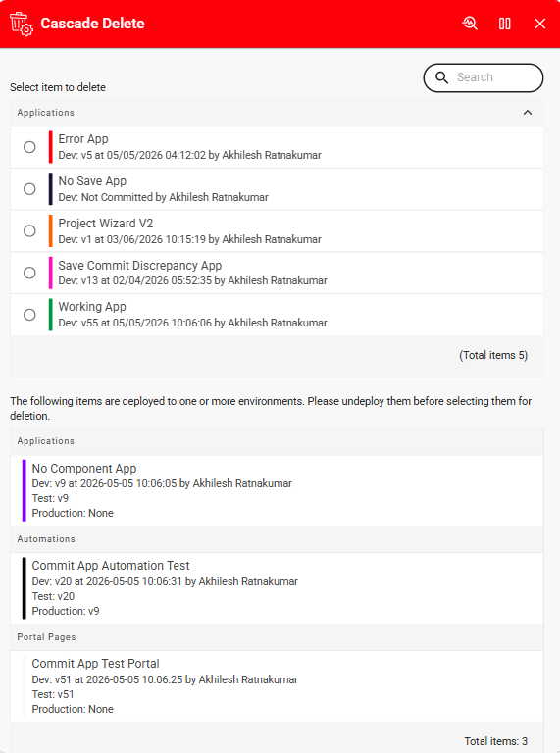
Task: Select Save Commit Discrepancy App radio button
Action: pos(29,273)
